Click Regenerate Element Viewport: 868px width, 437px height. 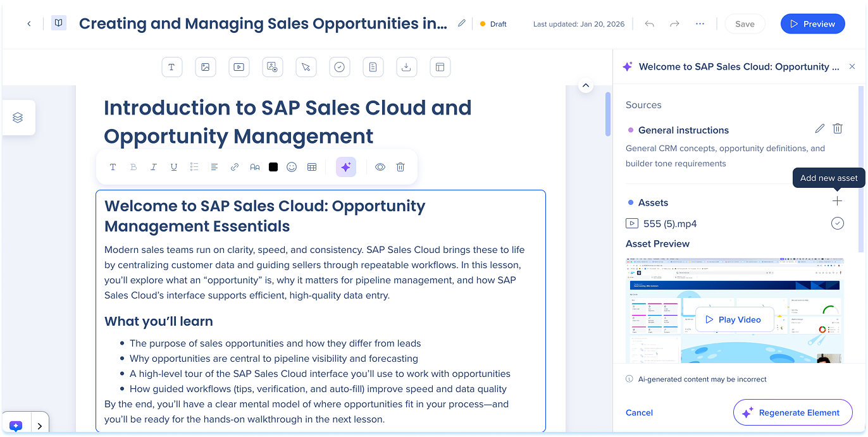coord(792,412)
